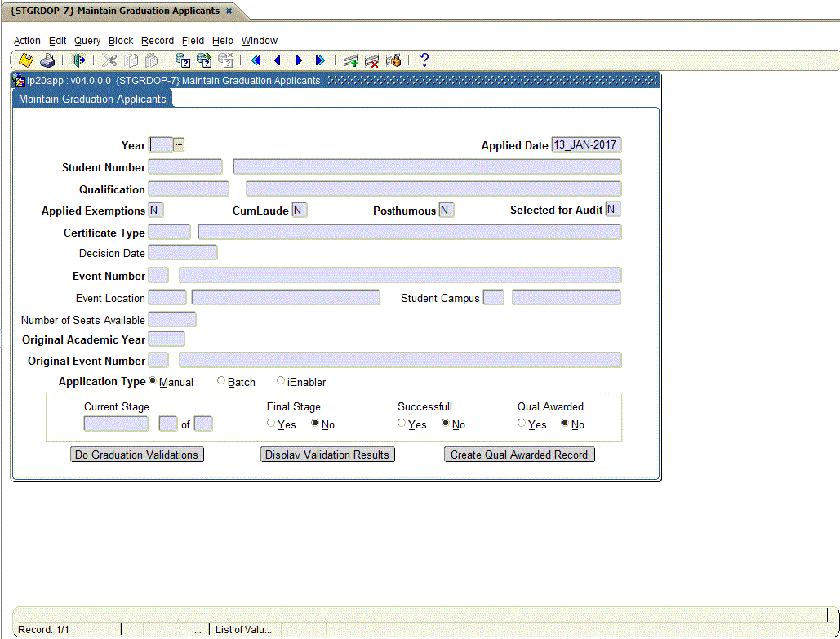This screenshot has width=840, height=639.
Task: Click Create Qual Awarded Record
Action: pos(519,454)
